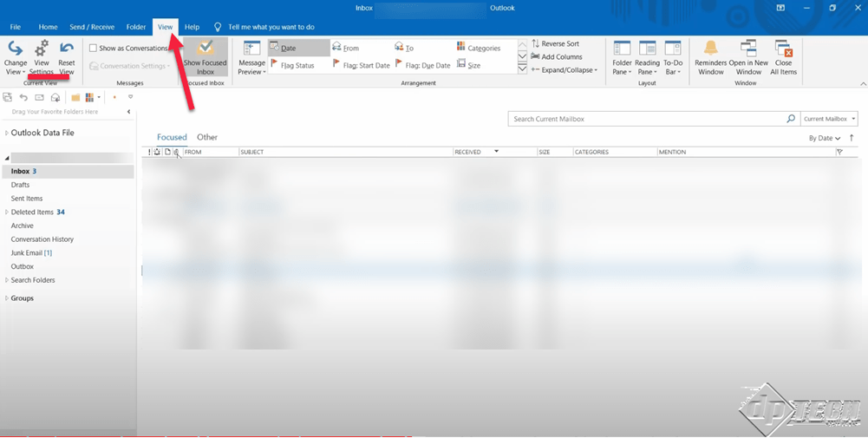Viewport: 868px width, 438px height.
Task: Open the Folder Pane dropdown
Action: [x=623, y=58]
